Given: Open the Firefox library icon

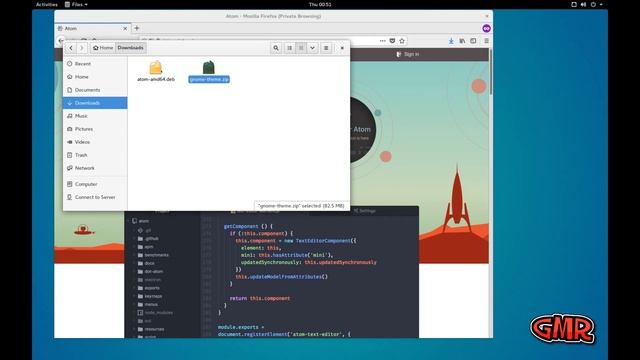Looking at the screenshot, I should click(462, 41).
